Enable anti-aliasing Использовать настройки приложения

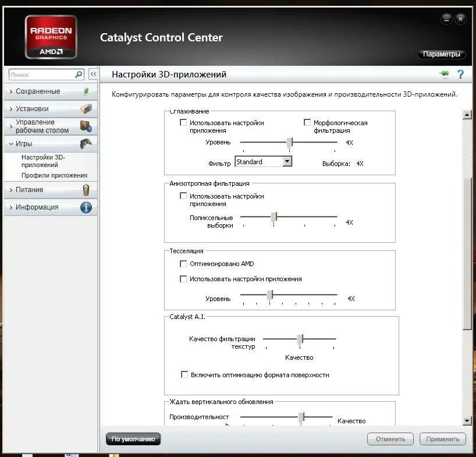pyautogui.click(x=183, y=122)
